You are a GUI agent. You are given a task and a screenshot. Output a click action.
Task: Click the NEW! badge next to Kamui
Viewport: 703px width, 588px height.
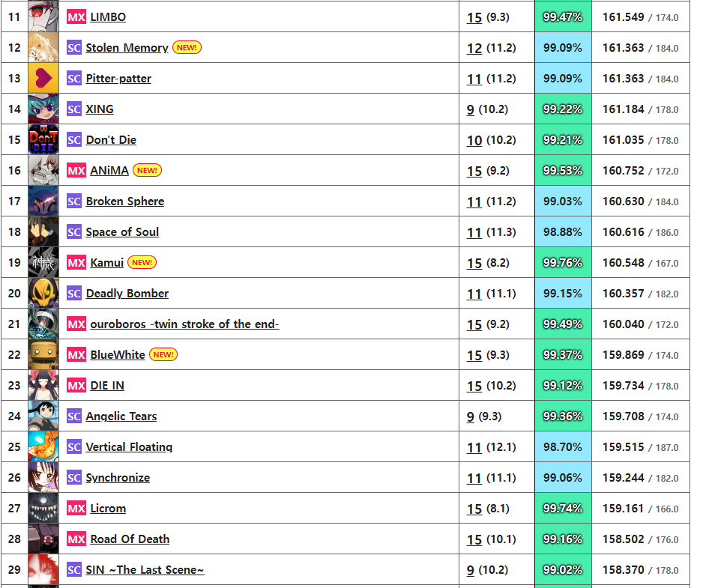click(142, 263)
